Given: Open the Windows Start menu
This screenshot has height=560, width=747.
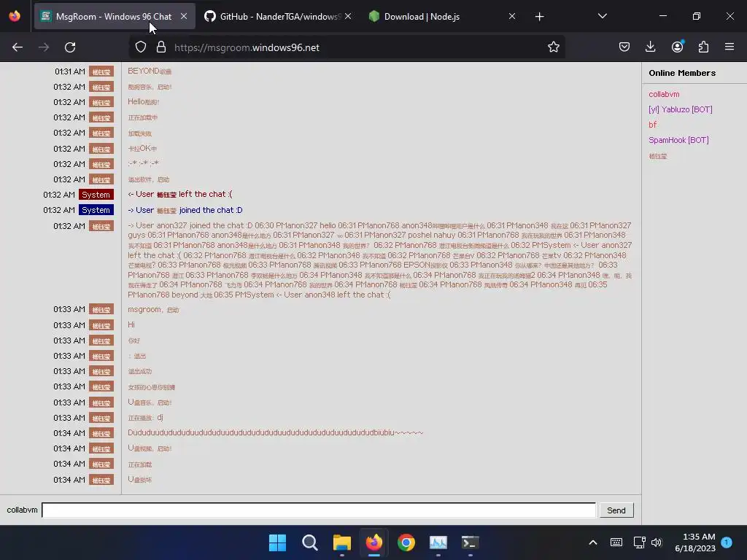Looking at the screenshot, I should [x=277, y=542].
